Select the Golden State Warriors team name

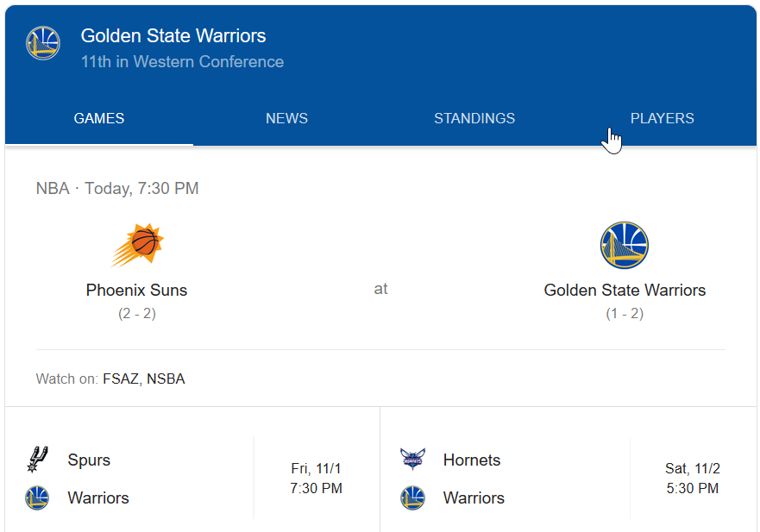click(x=625, y=291)
